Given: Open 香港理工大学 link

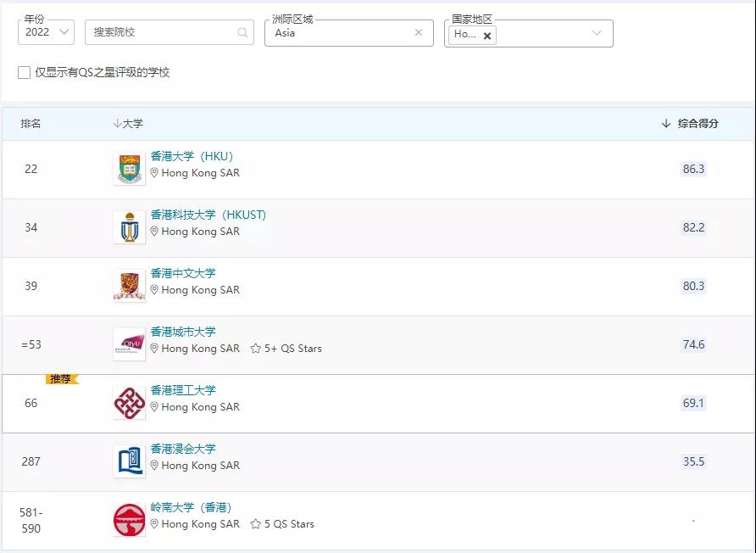Looking at the screenshot, I should (x=183, y=390).
